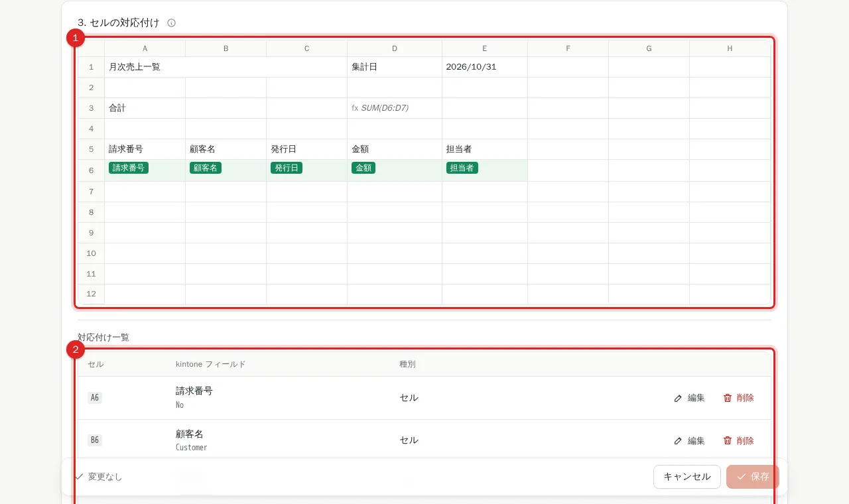Click the trash delete icon for A6 row

pyautogui.click(x=728, y=398)
